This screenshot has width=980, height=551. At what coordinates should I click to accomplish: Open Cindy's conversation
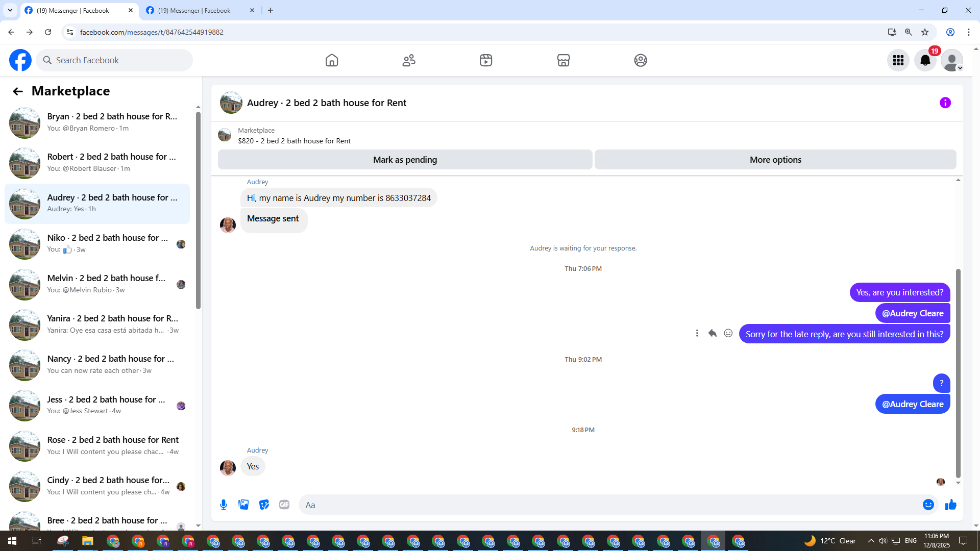pos(97,486)
